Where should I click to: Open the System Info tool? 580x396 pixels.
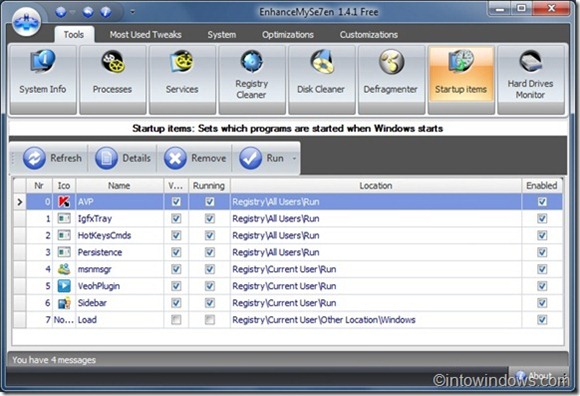pos(43,79)
